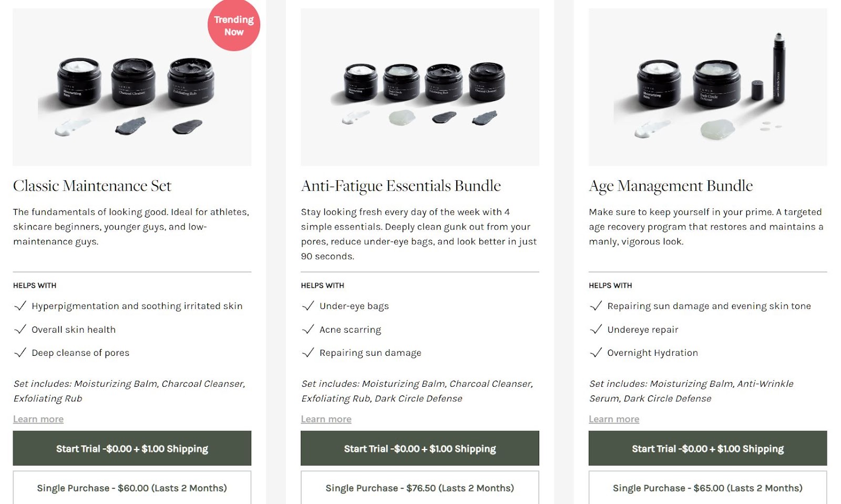The image size is (841, 504).
Task: Start Trial for Classic Maintenance Set
Action: tap(132, 448)
